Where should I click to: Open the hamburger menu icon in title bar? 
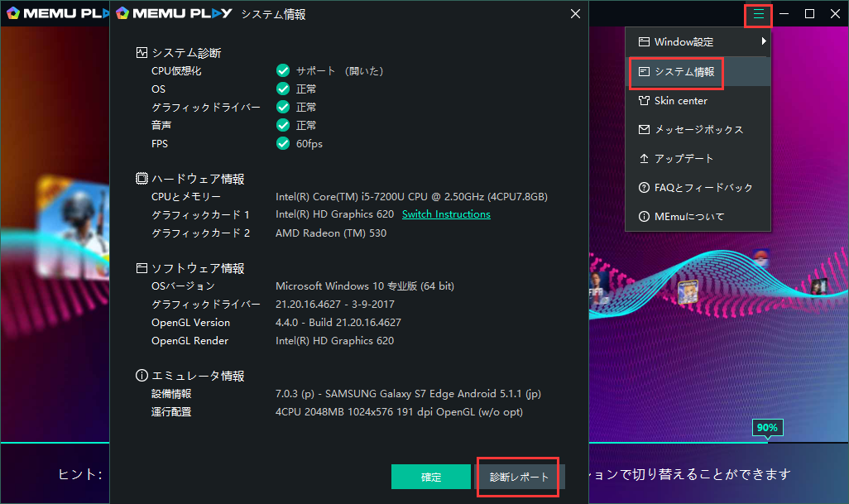point(758,14)
